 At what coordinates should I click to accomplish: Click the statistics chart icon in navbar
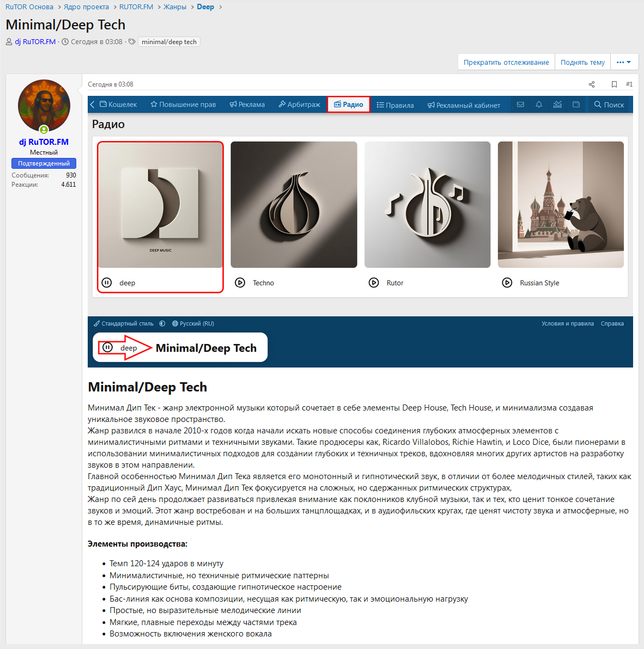coord(557,105)
